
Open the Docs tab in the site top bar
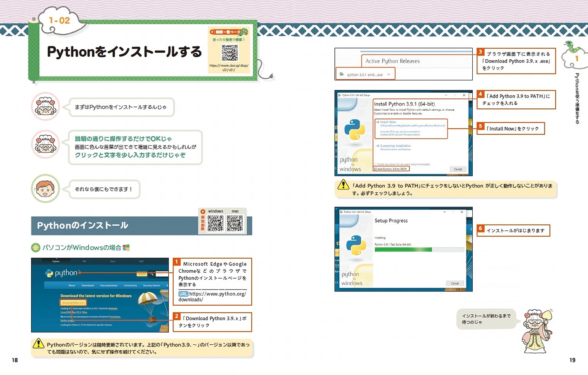pos(113,261)
